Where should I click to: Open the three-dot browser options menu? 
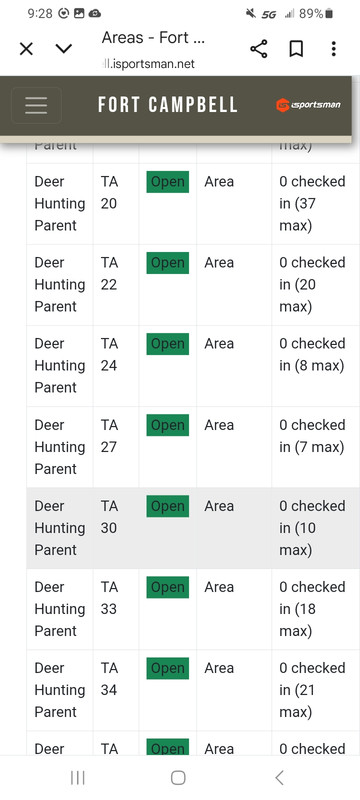[333, 49]
